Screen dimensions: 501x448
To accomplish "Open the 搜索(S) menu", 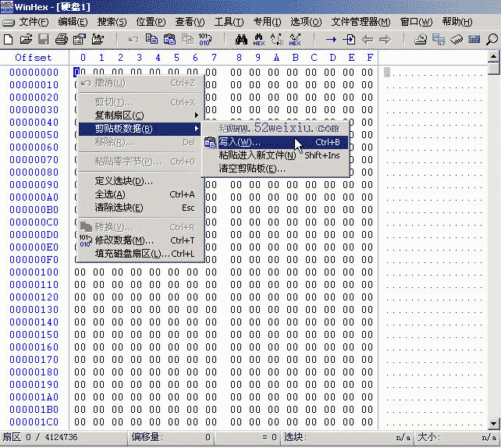I will [x=112, y=22].
